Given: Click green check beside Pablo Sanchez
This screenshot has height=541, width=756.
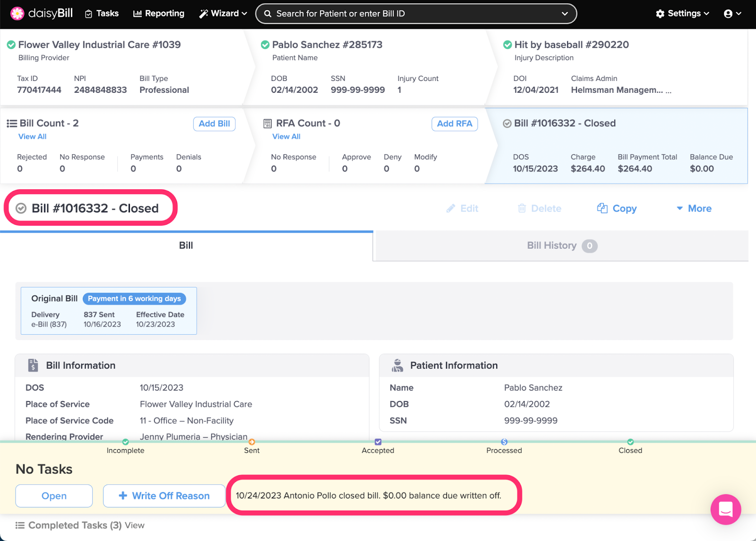Looking at the screenshot, I should point(265,45).
